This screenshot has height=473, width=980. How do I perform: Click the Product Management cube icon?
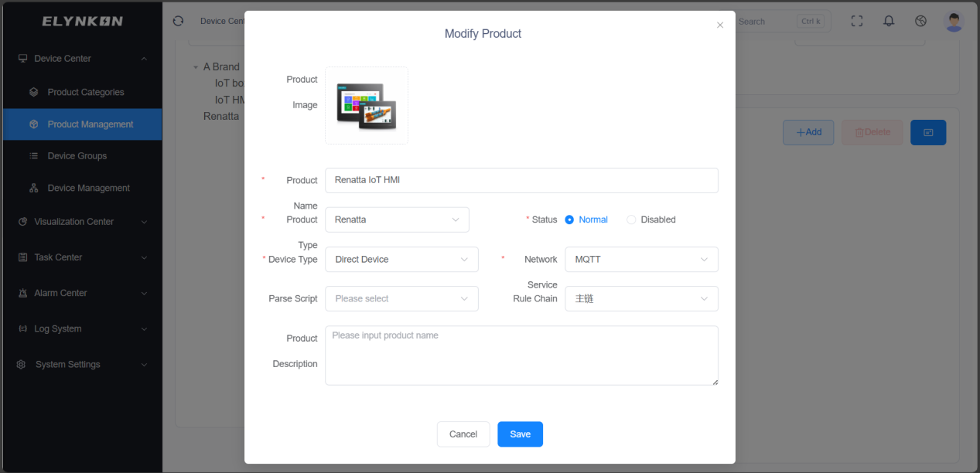pos(34,124)
